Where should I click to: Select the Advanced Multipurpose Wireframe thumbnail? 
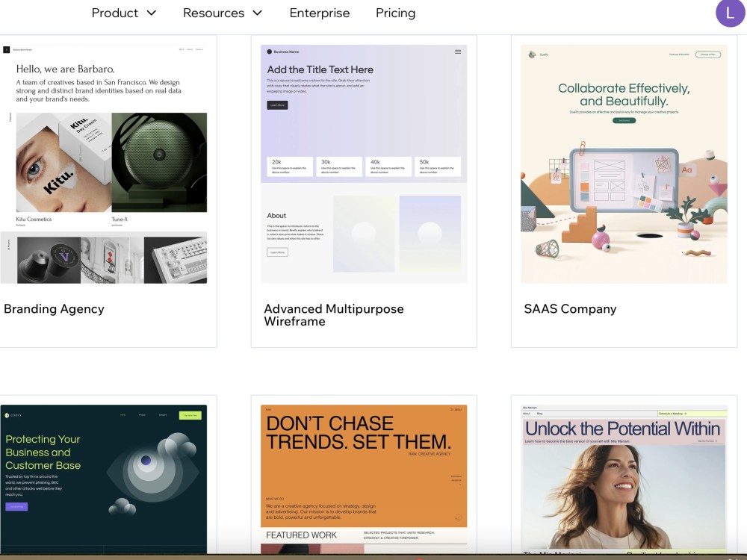click(x=364, y=164)
